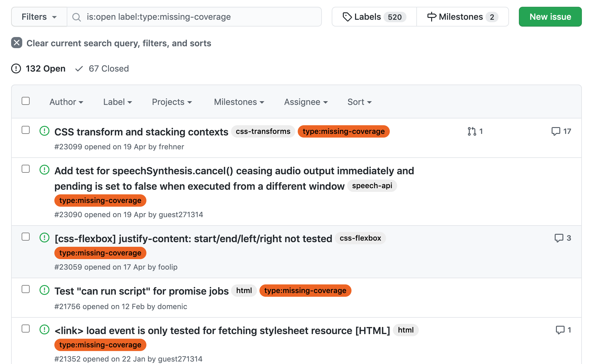Click the open-status icon next to promise jobs issue
The height and width of the screenshot is (364, 593).
pos(44,290)
